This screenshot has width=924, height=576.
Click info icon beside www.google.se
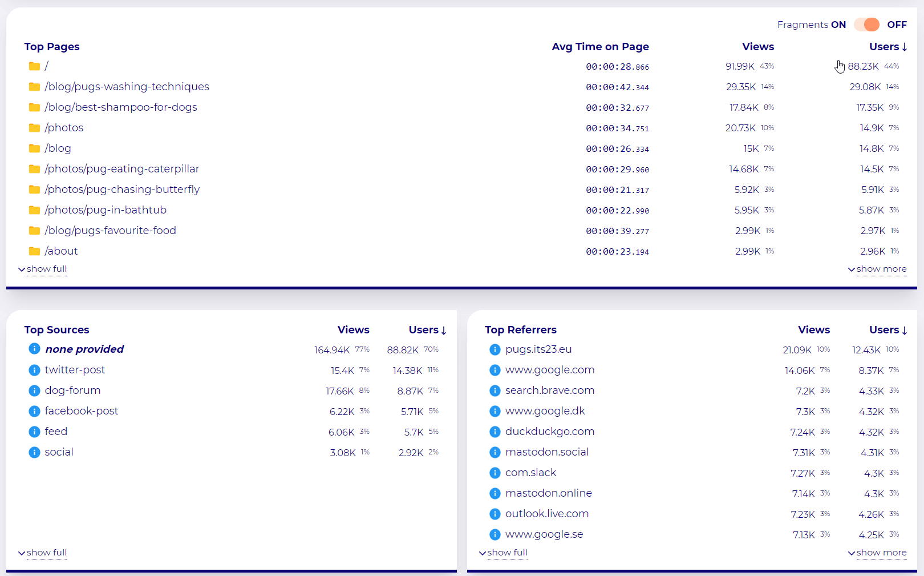495,534
